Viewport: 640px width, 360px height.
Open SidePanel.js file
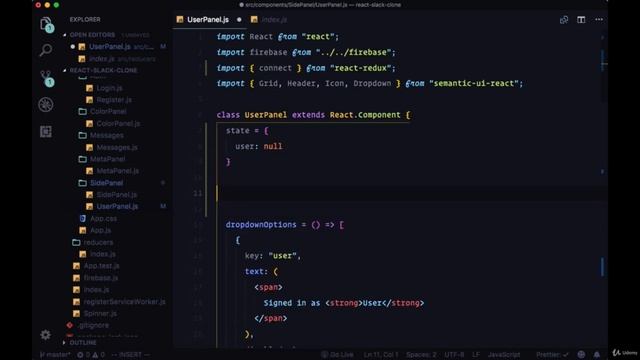[117, 195]
